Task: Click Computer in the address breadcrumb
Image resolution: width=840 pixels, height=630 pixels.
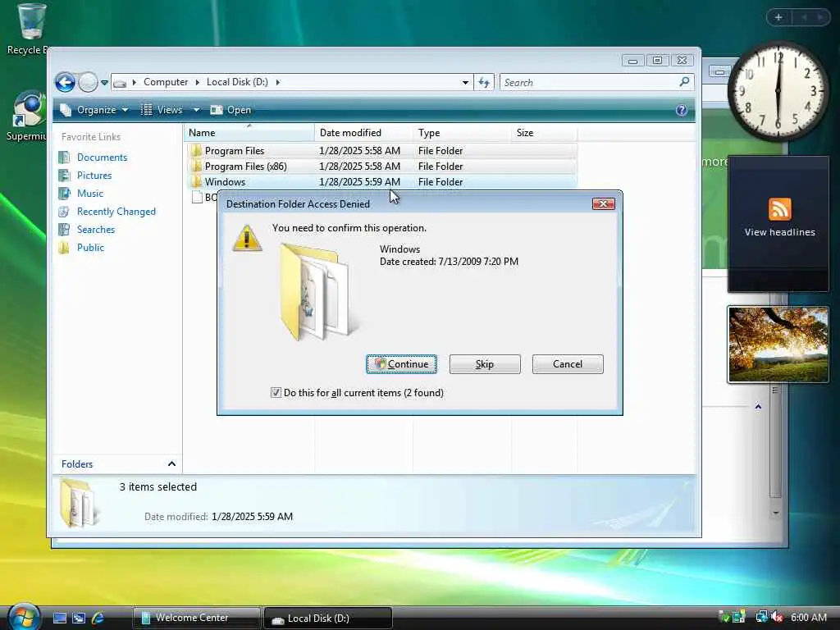Action: tap(166, 82)
